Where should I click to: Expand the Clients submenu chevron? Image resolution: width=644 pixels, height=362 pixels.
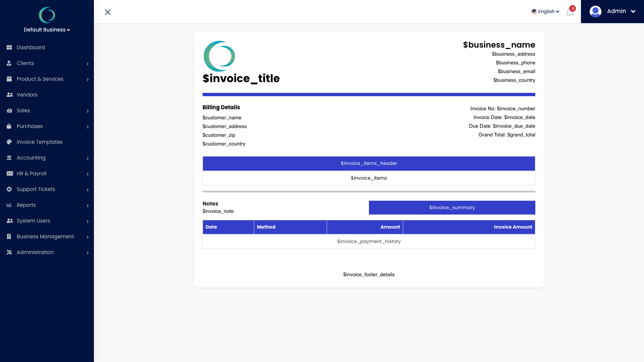pos(88,64)
